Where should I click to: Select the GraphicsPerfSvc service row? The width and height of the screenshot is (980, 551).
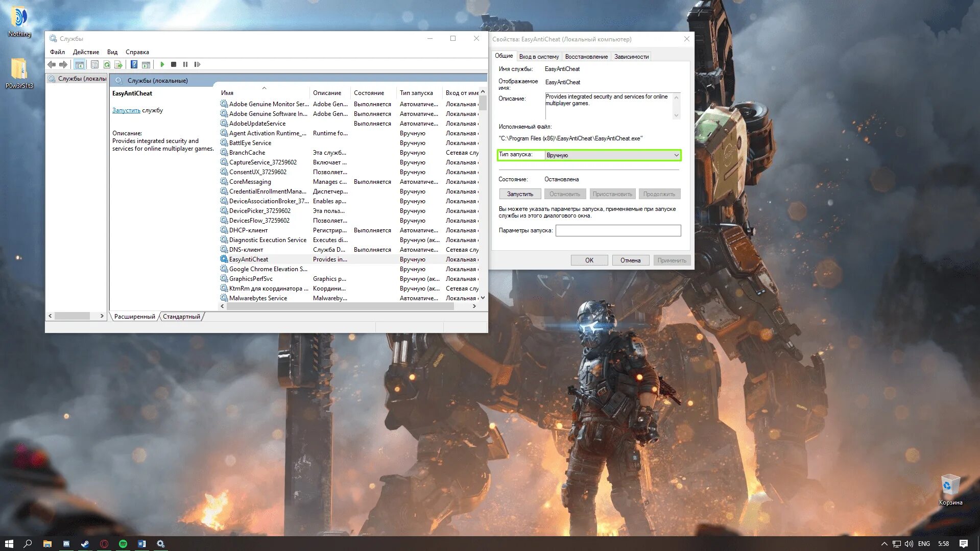(349, 279)
